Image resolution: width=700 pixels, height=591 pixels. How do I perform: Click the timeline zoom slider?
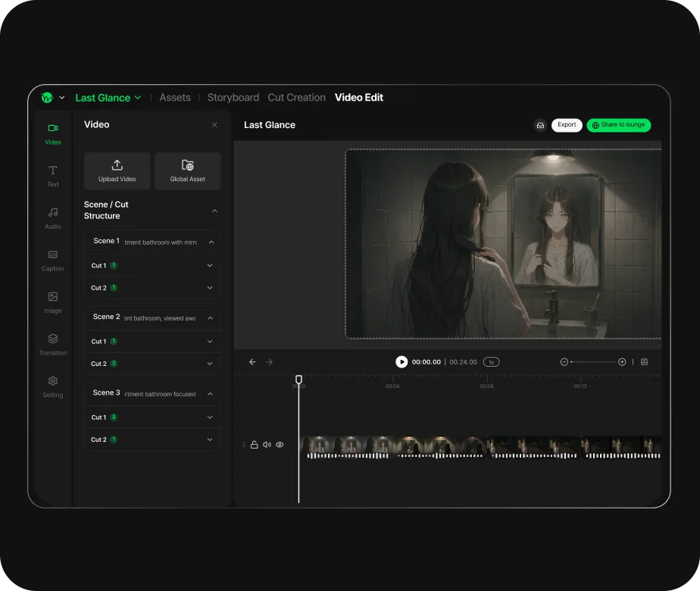[x=593, y=362]
